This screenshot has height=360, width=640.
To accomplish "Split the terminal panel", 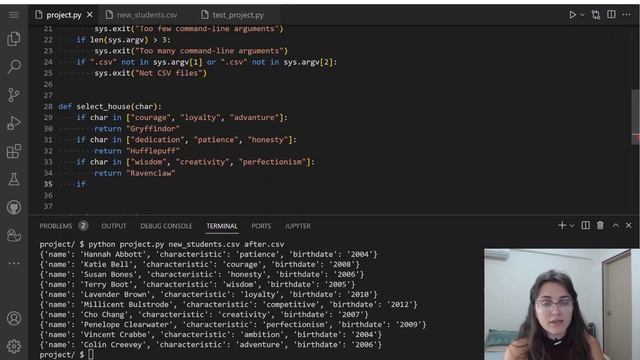I will tap(585, 225).
